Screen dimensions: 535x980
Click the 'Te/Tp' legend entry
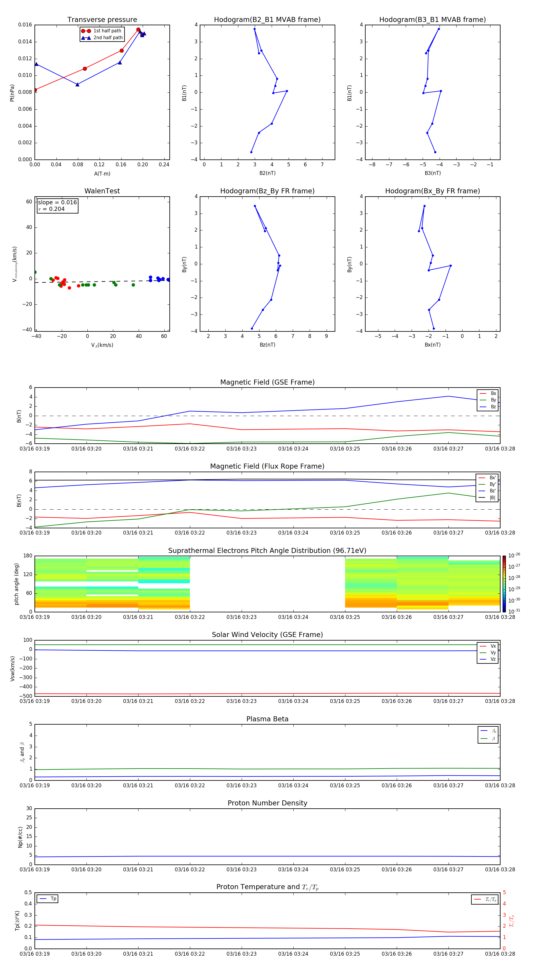point(485,899)
